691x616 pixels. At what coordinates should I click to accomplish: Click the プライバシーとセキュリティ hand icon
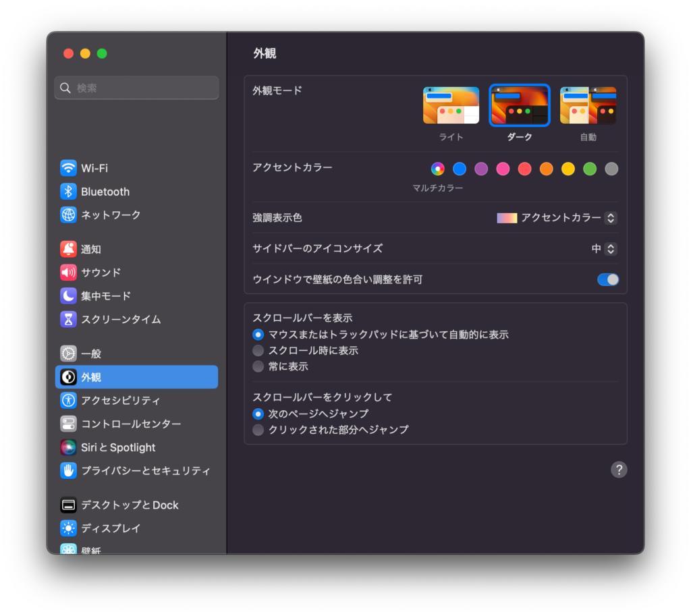click(68, 470)
